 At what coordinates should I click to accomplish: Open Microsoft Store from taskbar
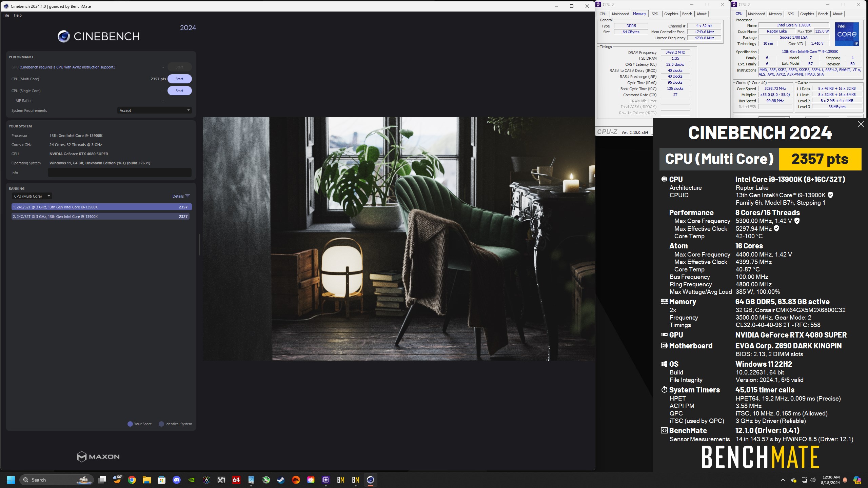[161, 480]
